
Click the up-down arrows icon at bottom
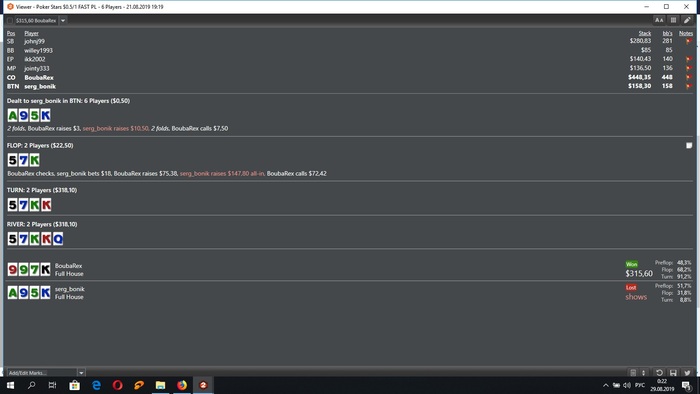click(643, 373)
